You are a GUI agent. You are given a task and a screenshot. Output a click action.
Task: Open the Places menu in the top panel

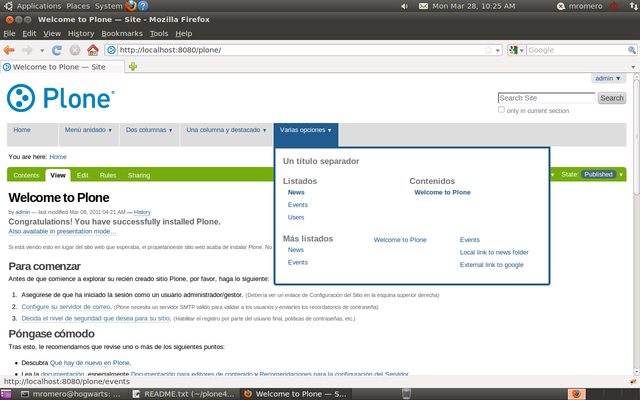(x=78, y=6)
